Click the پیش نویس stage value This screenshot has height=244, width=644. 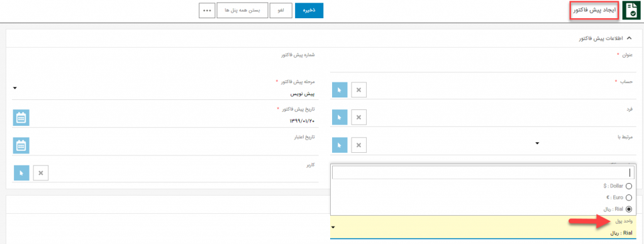point(303,94)
